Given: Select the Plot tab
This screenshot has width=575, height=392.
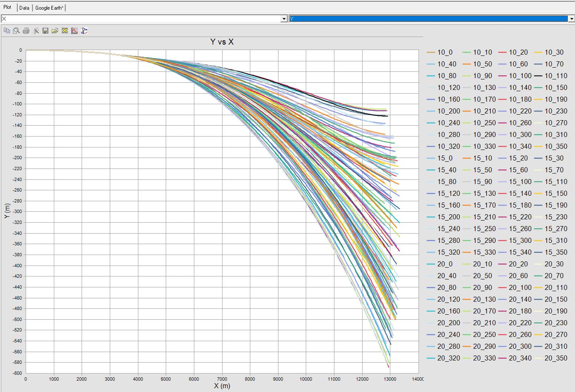Looking at the screenshot, I should (x=8, y=8).
